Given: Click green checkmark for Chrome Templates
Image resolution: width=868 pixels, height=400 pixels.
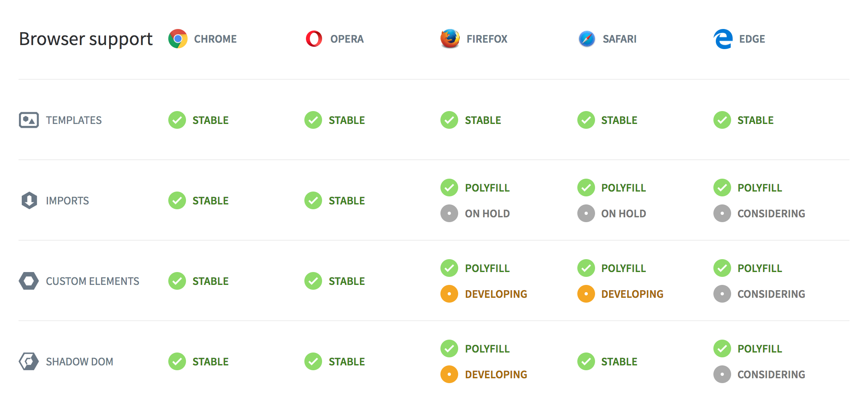Looking at the screenshot, I should (x=177, y=120).
